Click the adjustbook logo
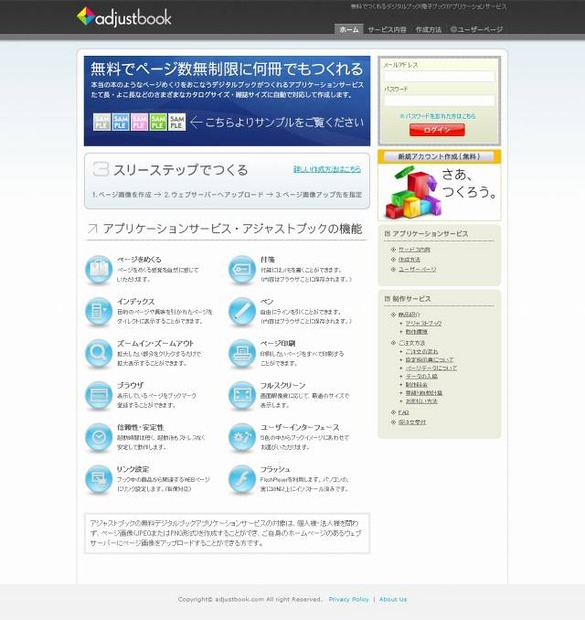This screenshot has width=585, height=620. (x=124, y=17)
